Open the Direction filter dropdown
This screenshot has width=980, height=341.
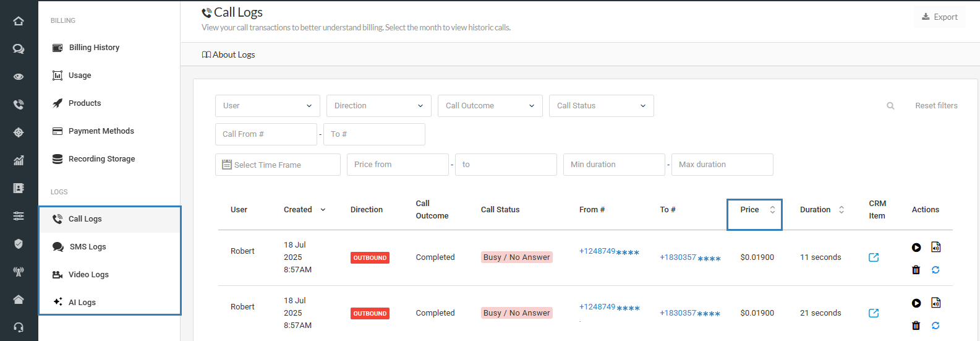click(378, 106)
